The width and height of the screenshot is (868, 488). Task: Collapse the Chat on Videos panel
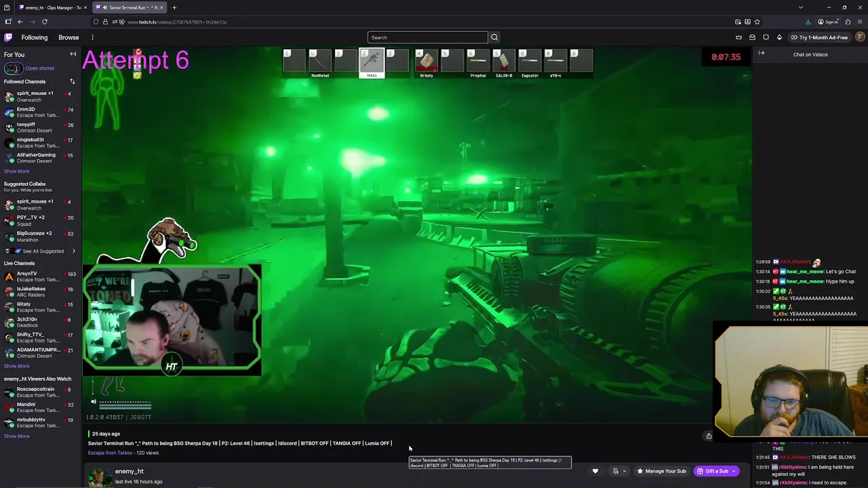point(762,54)
